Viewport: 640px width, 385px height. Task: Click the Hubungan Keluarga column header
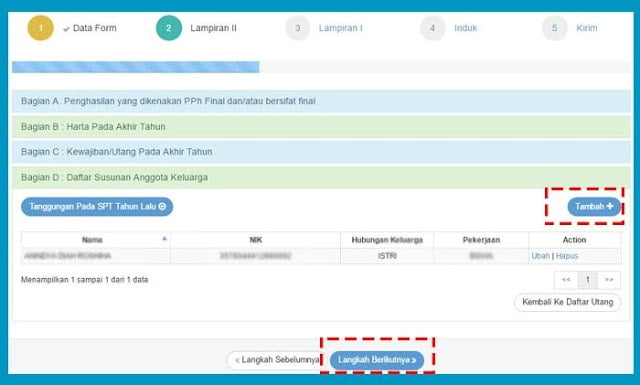point(387,240)
